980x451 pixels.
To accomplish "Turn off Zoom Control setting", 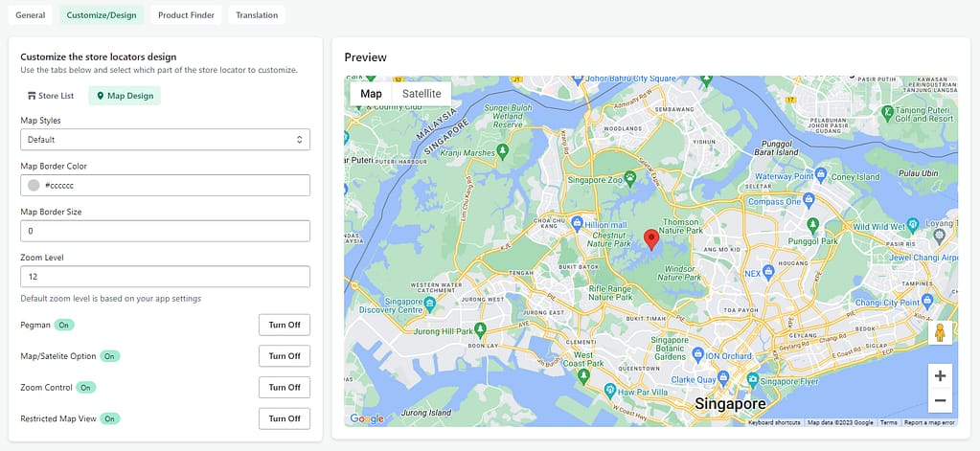I will click(x=285, y=387).
